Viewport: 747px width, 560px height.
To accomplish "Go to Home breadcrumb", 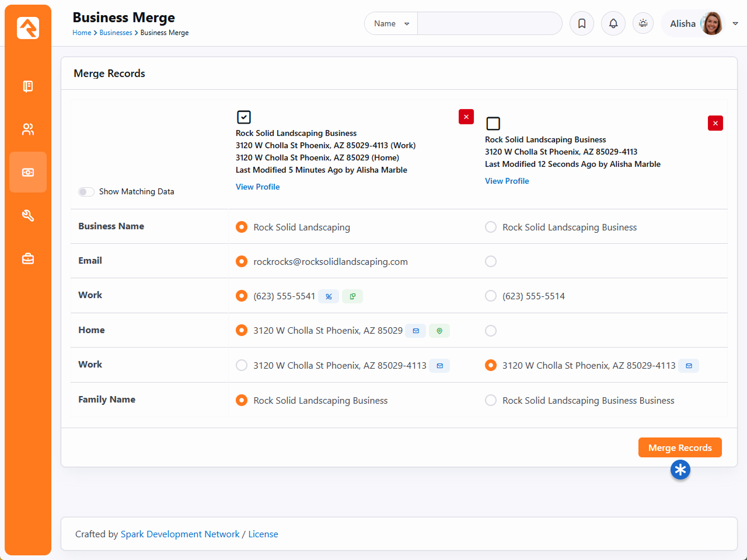I will click(82, 33).
